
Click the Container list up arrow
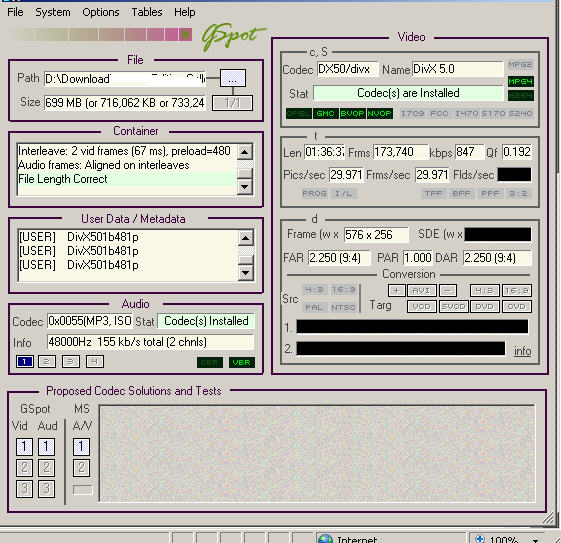[x=245, y=152]
